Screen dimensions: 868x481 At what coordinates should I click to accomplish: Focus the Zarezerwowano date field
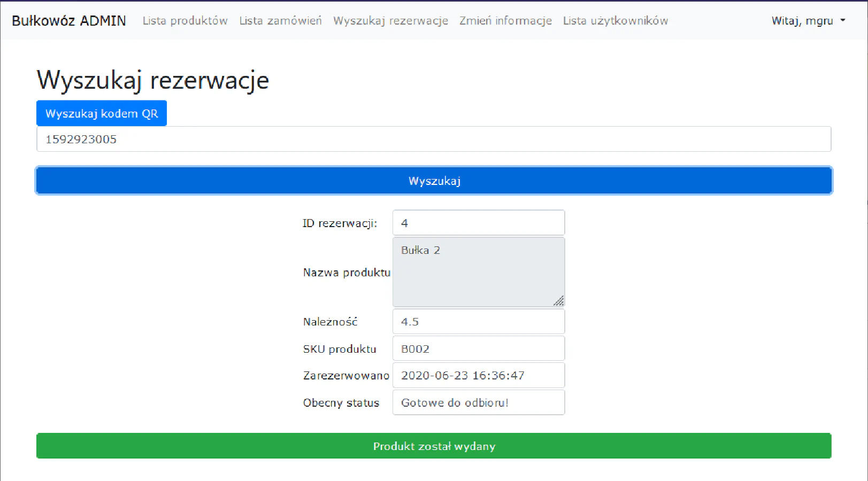click(478, 376)
